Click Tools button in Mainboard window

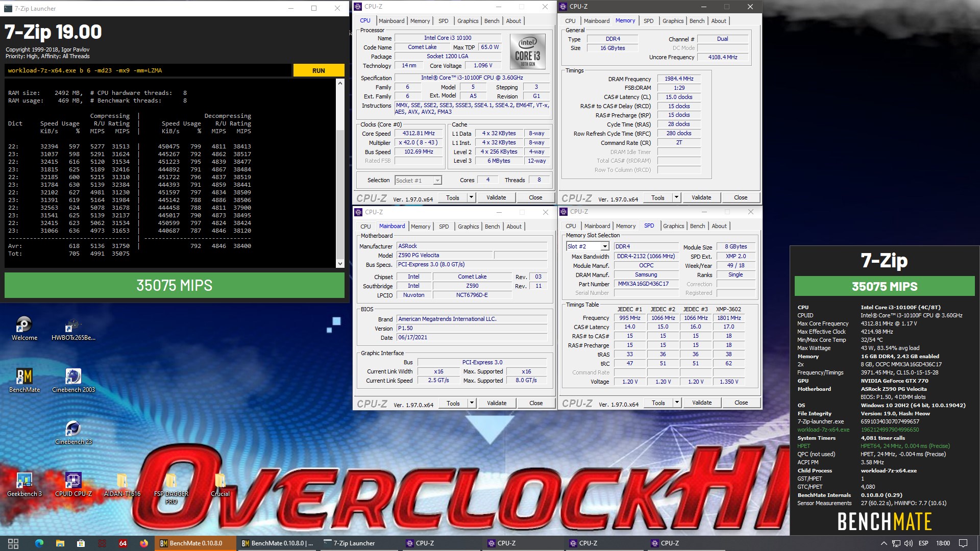tap(453, 403)
